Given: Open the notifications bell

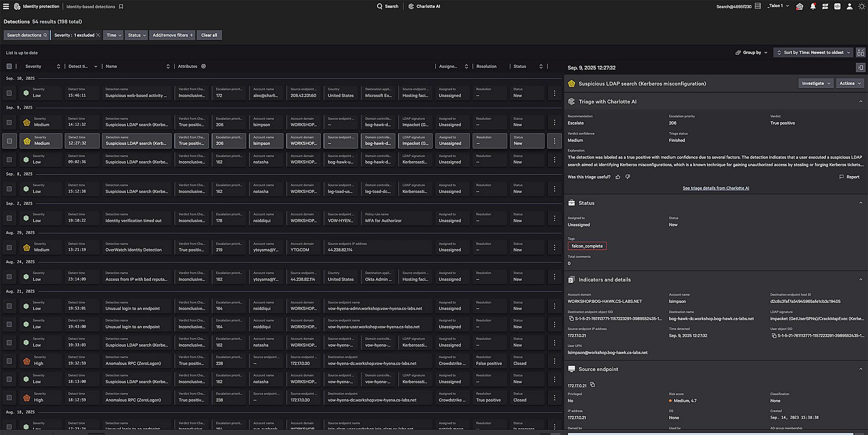Looking at the screenshot, I should 812,6.
